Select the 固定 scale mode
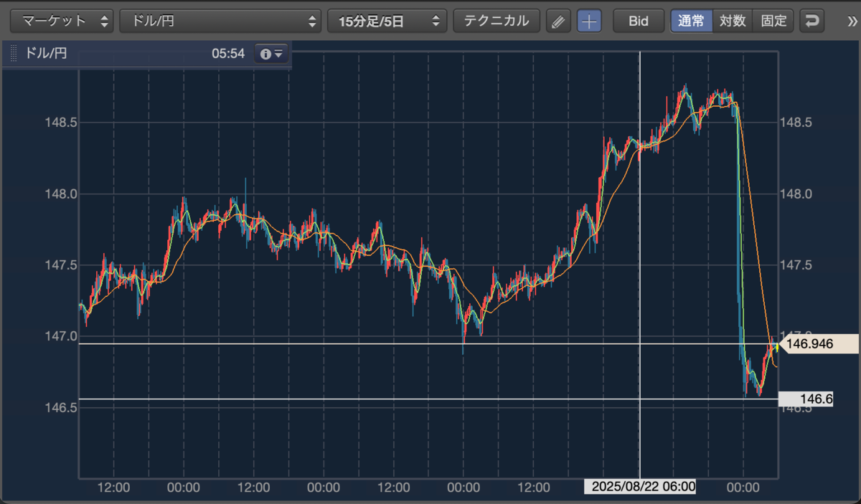 (x=773, y=21)
